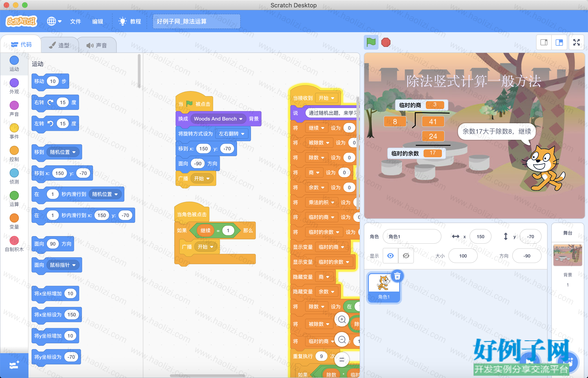Screen dimensions: 588x378
Task: Select the 控制 control category
Action: coord(14,154)
